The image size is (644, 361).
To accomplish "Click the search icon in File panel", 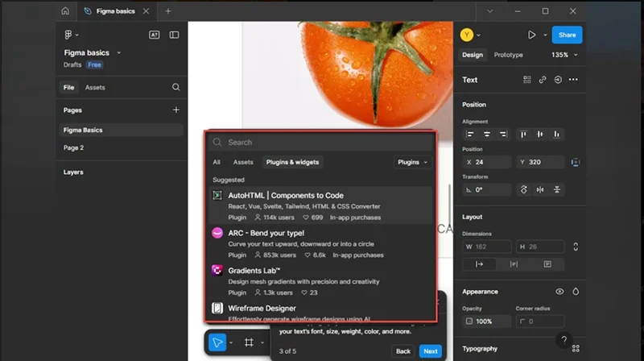I will [x=175, y=87].
